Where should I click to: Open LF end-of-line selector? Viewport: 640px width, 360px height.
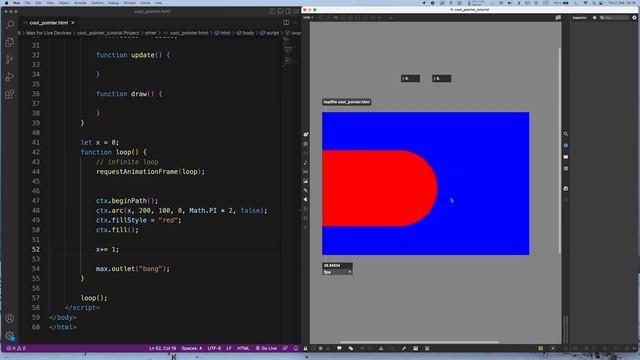[x=229, y=348]
